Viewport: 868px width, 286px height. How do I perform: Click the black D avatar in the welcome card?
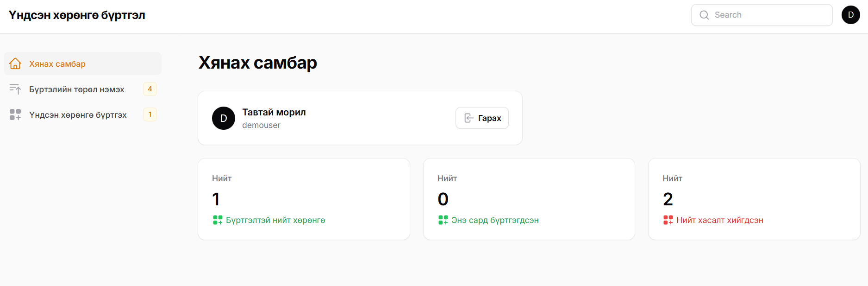(224, 118)
